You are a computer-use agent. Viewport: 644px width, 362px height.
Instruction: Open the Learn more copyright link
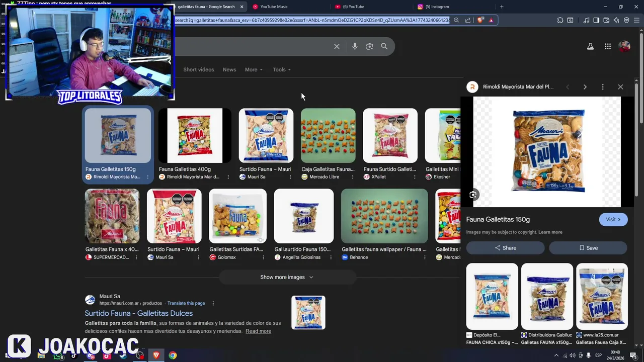[550, 232]
